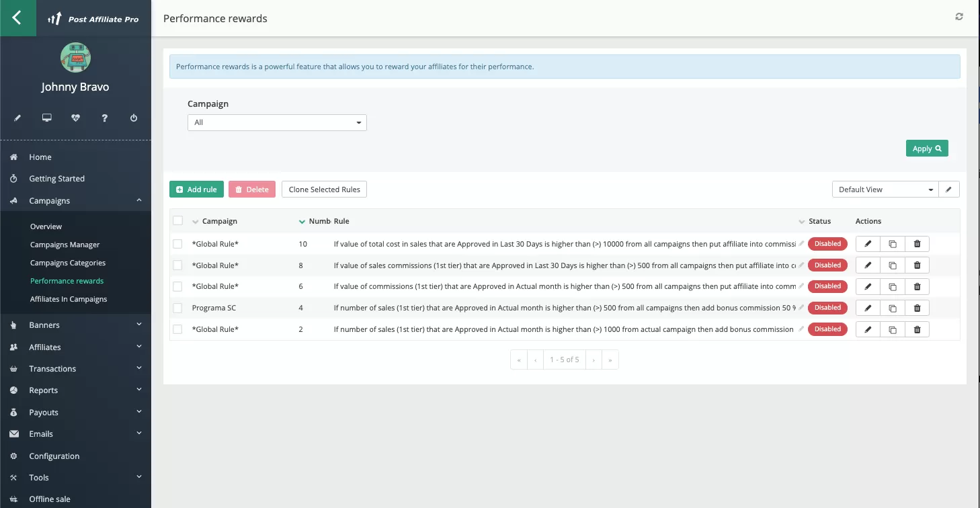
Task: Tick the checkbox for the Programa SC rule row
Action: click(x=177, y=308)
